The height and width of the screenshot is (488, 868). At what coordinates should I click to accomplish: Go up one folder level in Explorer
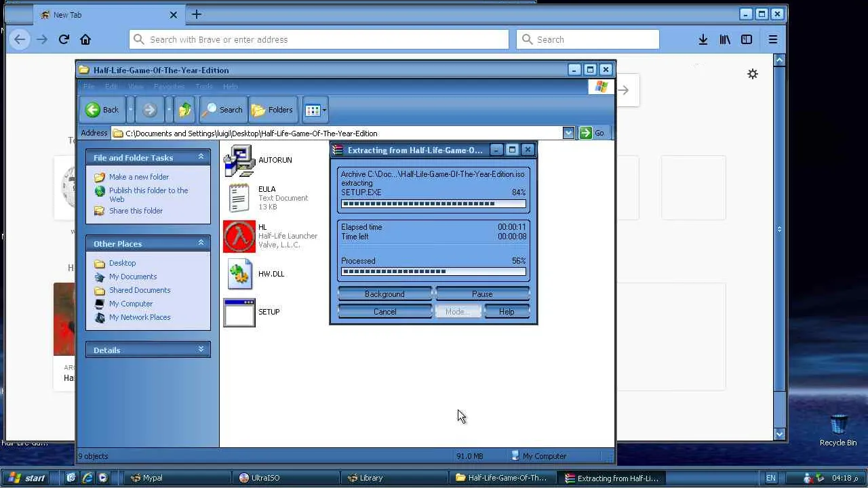coord(184,110)
